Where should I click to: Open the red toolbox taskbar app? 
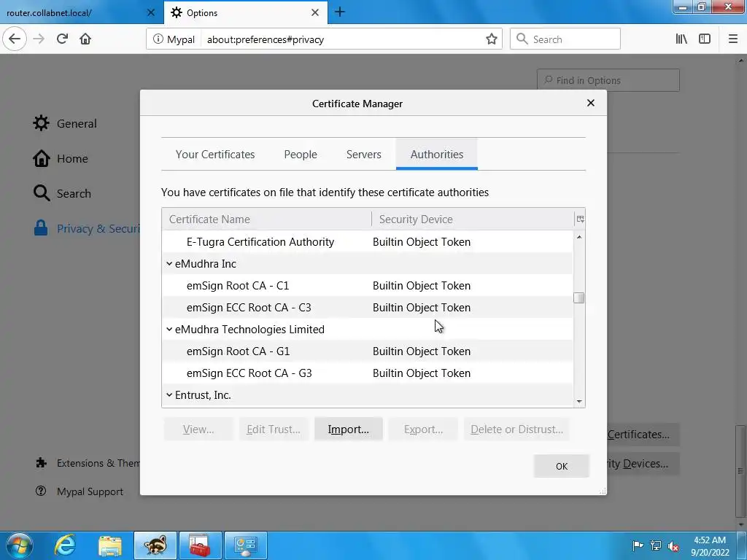tap(200, 545)
